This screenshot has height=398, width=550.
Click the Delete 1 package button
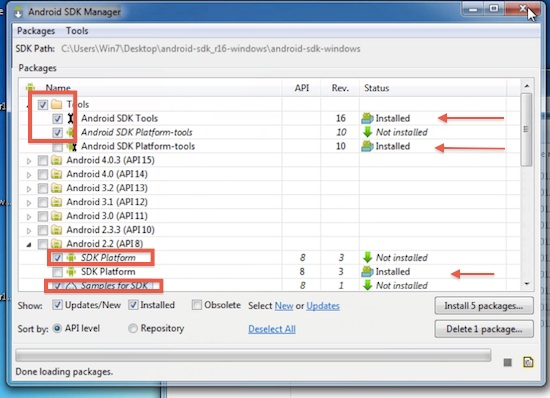point(484,329)
